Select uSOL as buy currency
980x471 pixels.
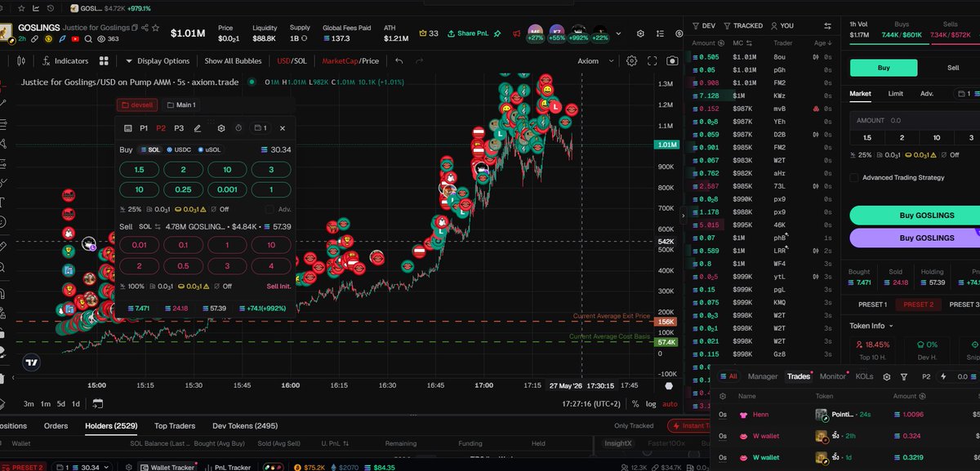pyautogui.click(x=208, y=150)
